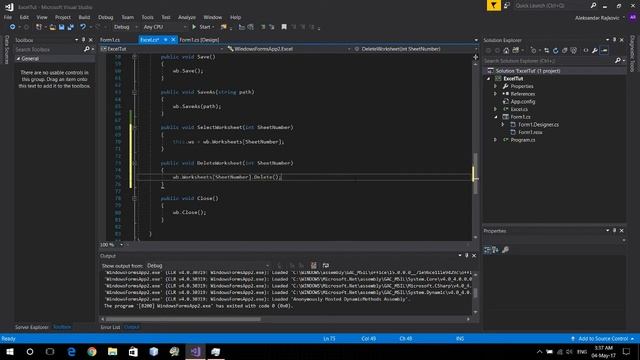Click the Solution Explorer search magnifier icon
640x360 pixels.
(x=618, y=61)
